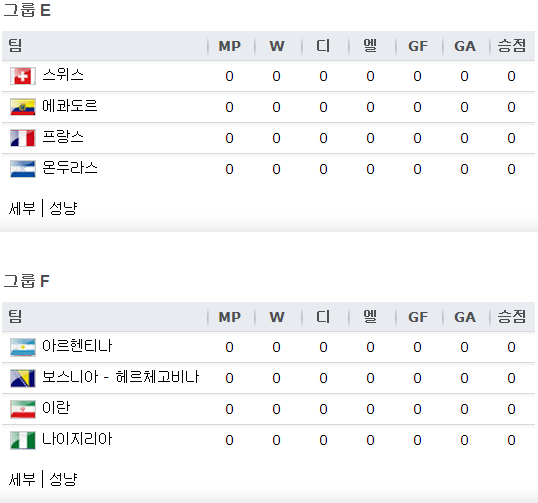Click the Argentina flag icon
Image resolution: width=538 pixels, height=503 pixels.
tap(23, 347)
